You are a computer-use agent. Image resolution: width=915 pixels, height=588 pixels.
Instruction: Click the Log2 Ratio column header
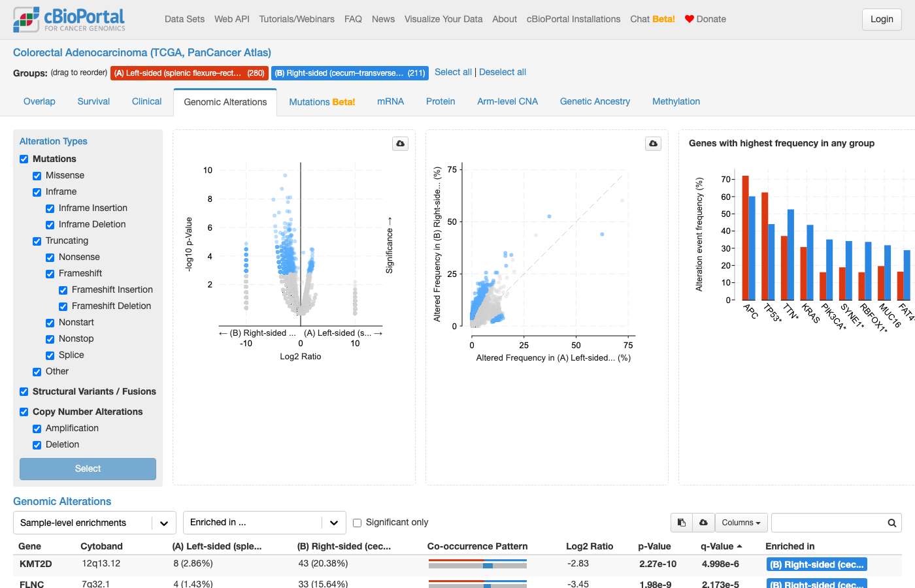click(x=590, y=546)
